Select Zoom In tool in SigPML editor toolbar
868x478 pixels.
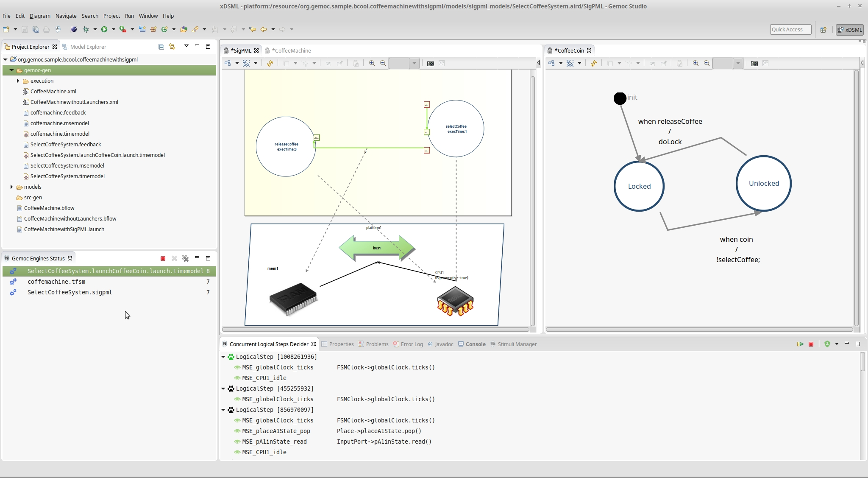click(372, 63)
